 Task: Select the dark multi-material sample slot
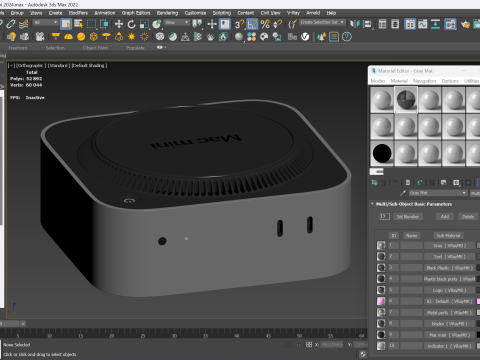[x=406, y=100]
